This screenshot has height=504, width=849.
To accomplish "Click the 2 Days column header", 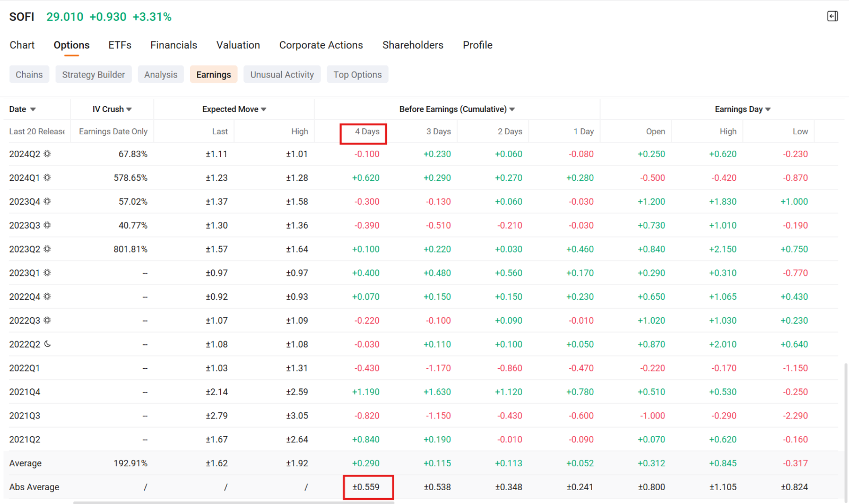I will (510, 132).
